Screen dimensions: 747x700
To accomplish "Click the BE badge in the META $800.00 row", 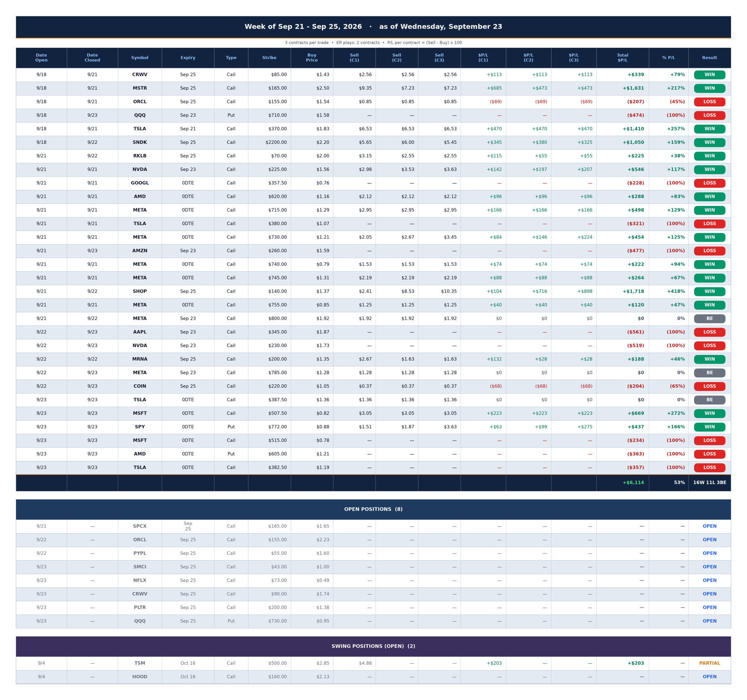I will click(x=710, y=319).
